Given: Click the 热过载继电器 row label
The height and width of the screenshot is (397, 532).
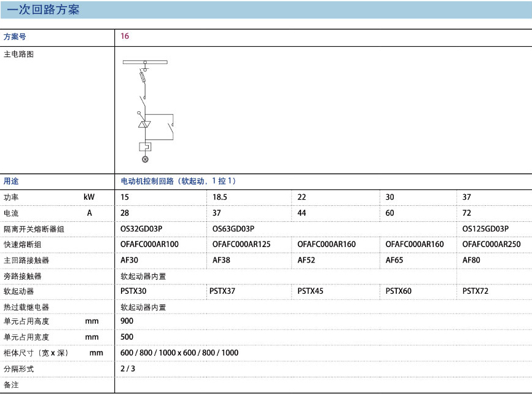Looking at the screenshot, I should coord(26,307).
